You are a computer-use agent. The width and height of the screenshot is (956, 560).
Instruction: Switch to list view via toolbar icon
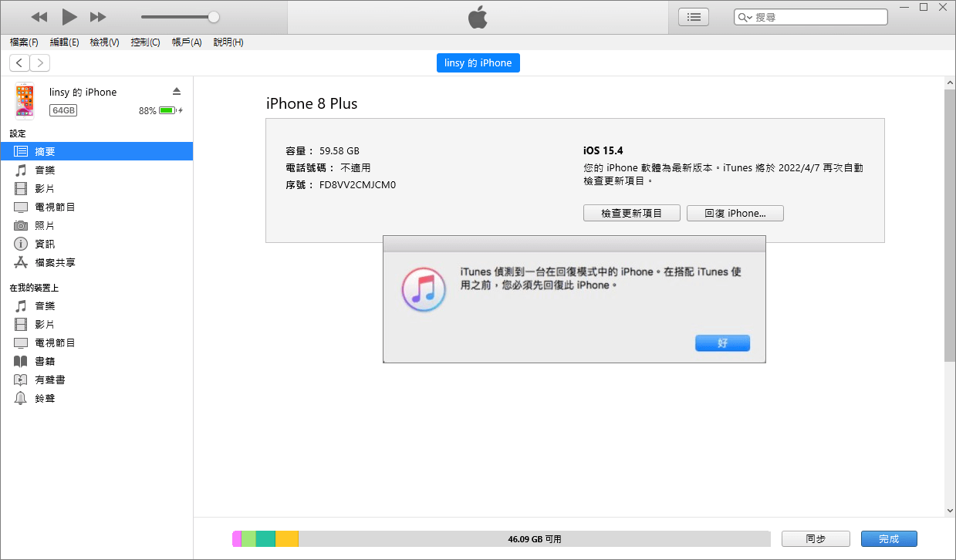[x=693, y=15]
